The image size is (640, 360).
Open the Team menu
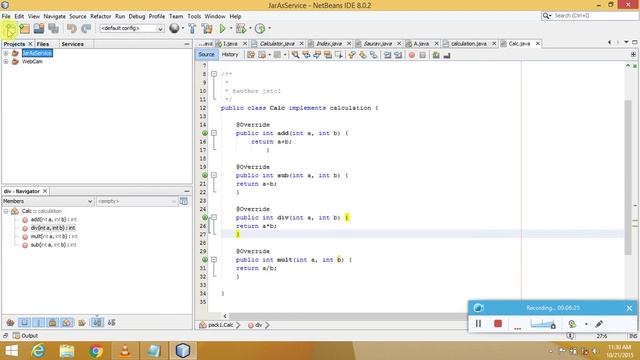pyautogui.click(x=176, y=16)
